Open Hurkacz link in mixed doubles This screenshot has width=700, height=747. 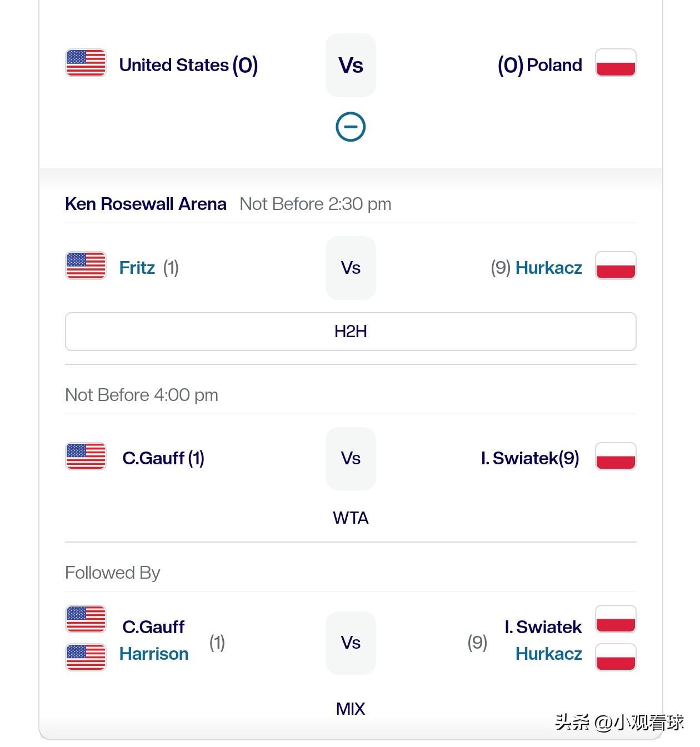(548, 654)
